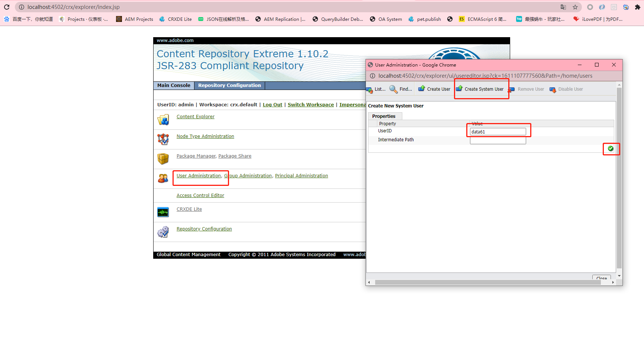Click the User Administration people icon
Screen dimensions: 644x342
[x=163, y=179]
